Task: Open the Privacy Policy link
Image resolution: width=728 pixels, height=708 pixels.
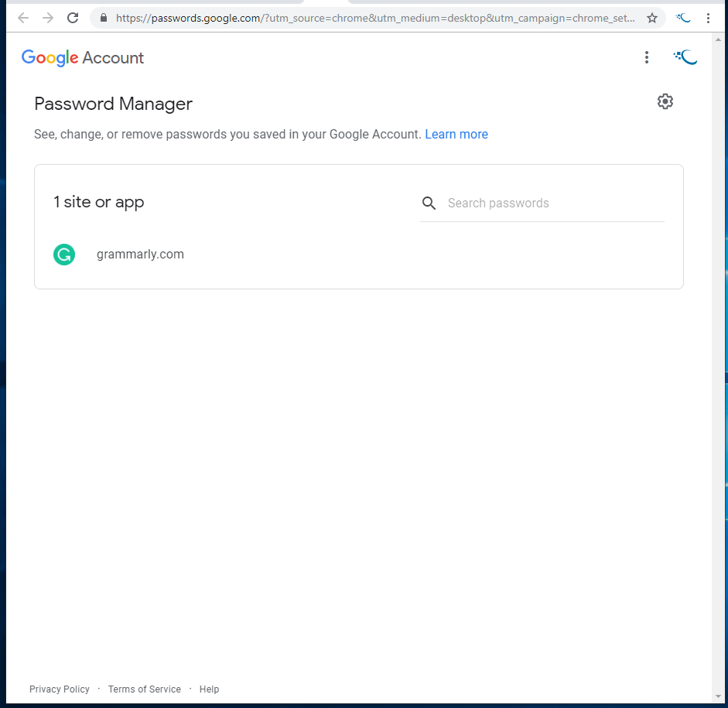Action: tap(60, 689)
